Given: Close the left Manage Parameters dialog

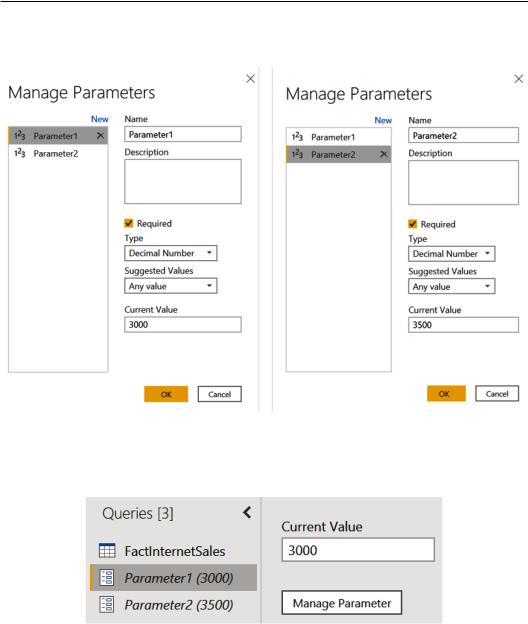Looking at the screenshot, I should tap(250, 79).
